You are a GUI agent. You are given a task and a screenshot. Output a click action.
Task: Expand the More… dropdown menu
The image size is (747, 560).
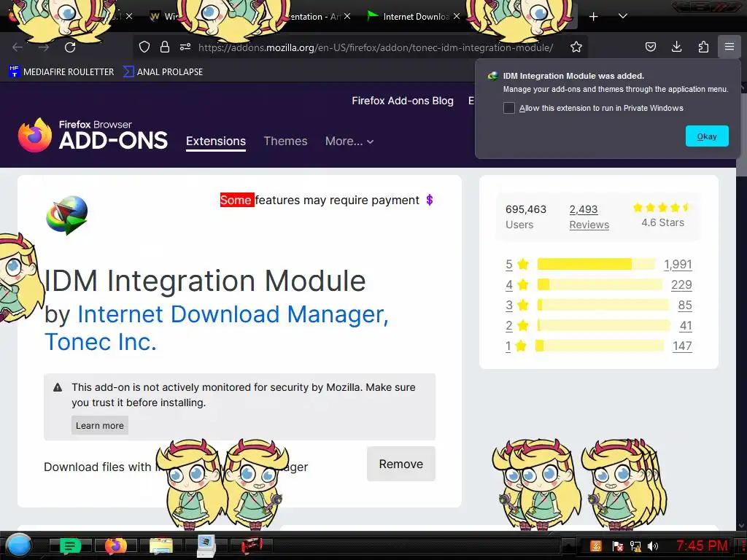[349, 141]
